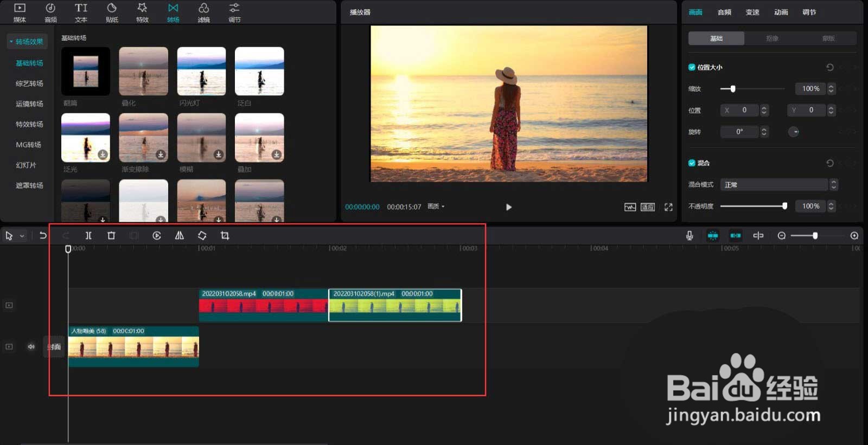Click the reverse playback icon

157,235
